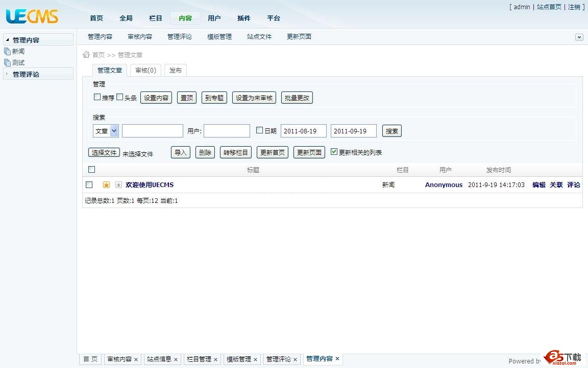
Task: Open the 关联 link for 欢迎使用UECMS
Action: click(556, 185)
